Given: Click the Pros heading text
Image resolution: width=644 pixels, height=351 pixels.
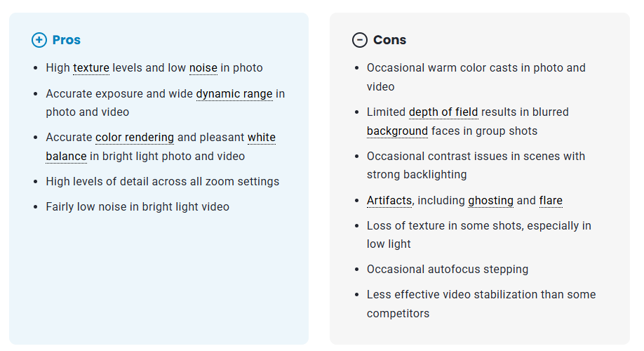Looking at the screenshot, I should click(67, 40).
